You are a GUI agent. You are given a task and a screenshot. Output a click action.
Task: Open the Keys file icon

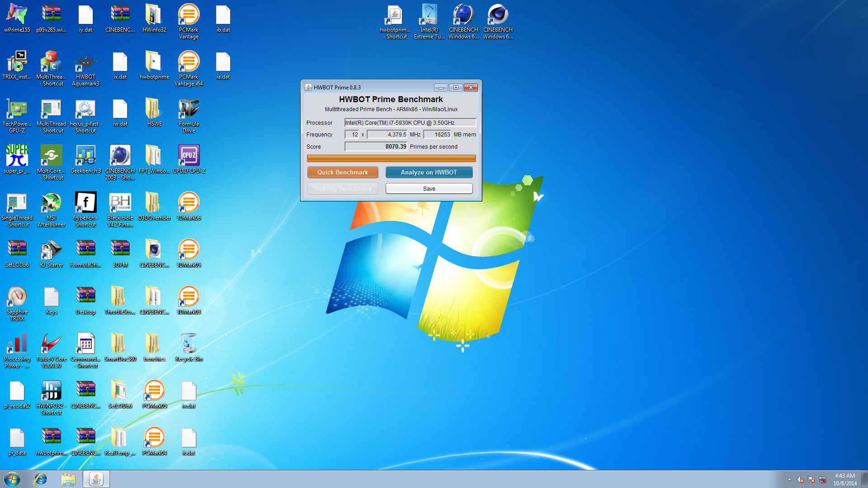point(51,300)
